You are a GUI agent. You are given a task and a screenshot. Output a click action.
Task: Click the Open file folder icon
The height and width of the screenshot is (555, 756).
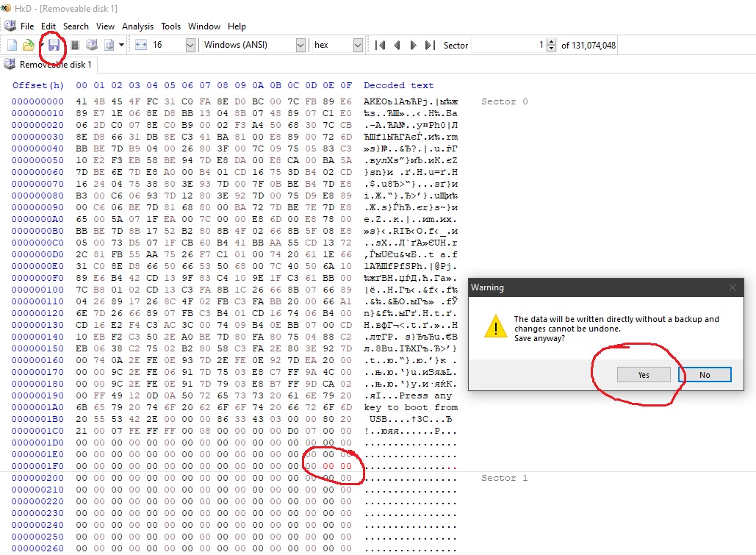point(28,46)
